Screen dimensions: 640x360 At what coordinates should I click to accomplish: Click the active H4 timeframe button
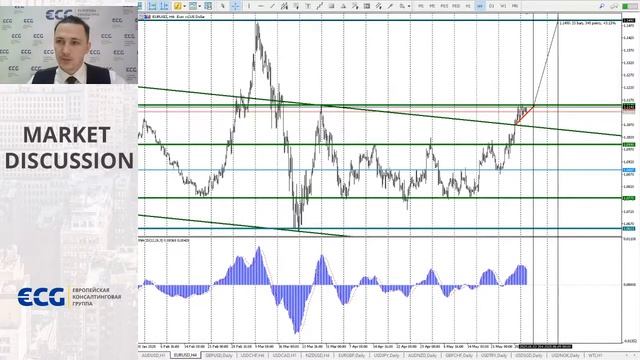tap(480, 6)
